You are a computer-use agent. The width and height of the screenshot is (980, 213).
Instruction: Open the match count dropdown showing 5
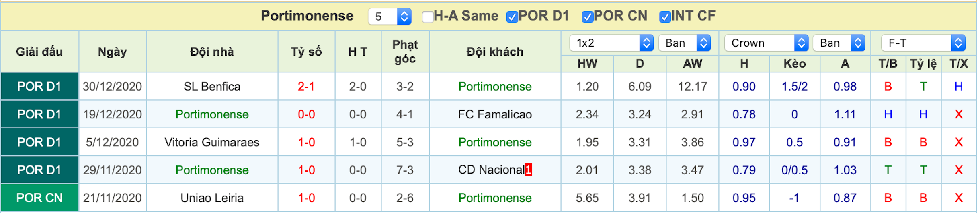pos(390,17)
